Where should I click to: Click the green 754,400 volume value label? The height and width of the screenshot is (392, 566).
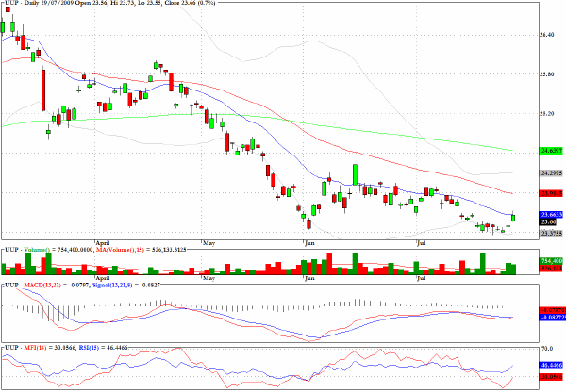(x=551, y=261)
